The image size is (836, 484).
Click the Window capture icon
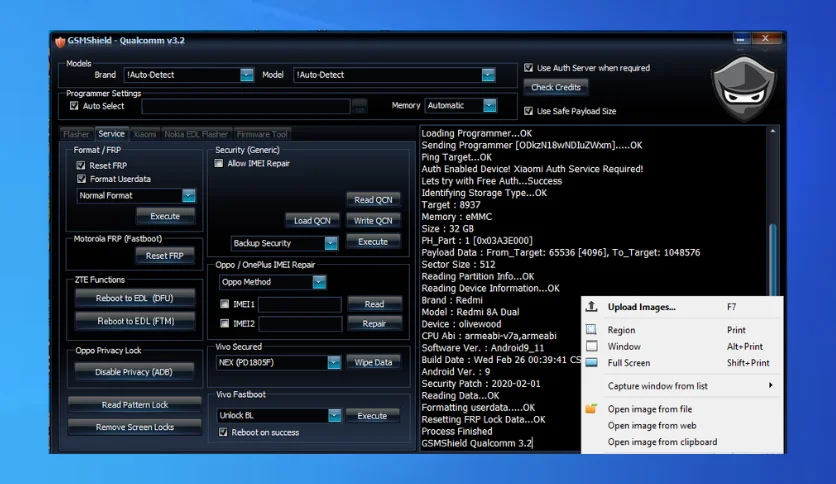591,346
